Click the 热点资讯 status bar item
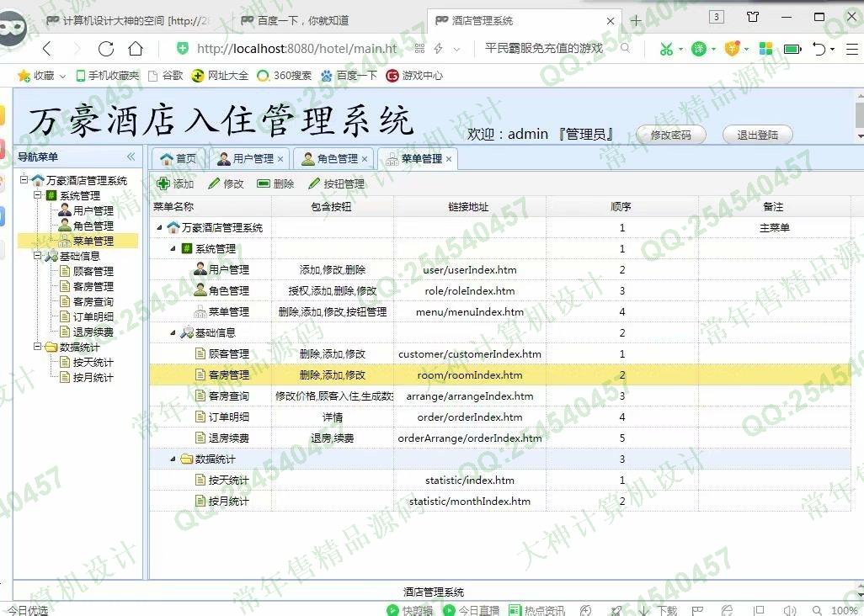864x616 pixels. 536,610
